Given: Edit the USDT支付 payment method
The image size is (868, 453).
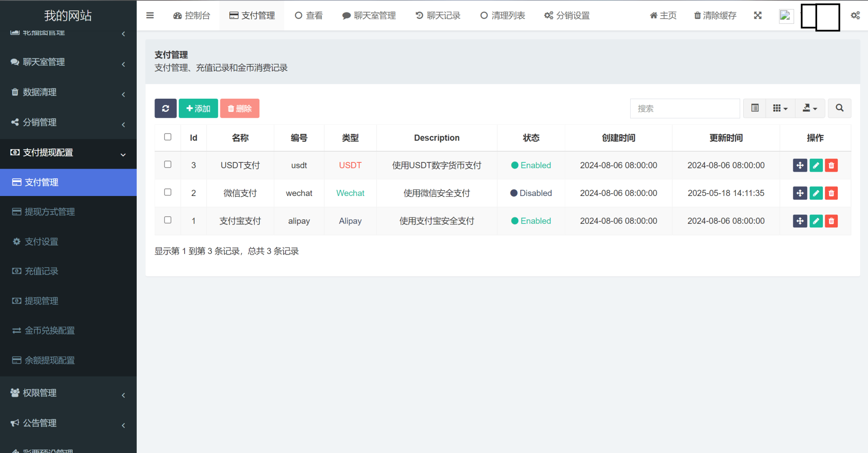Looking at the screenshot, I should click(x=816, y=165).
